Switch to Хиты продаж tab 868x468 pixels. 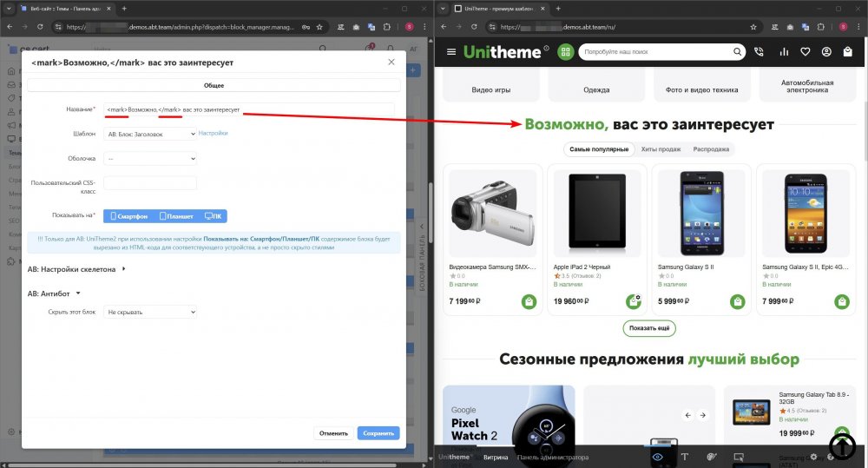661,149
